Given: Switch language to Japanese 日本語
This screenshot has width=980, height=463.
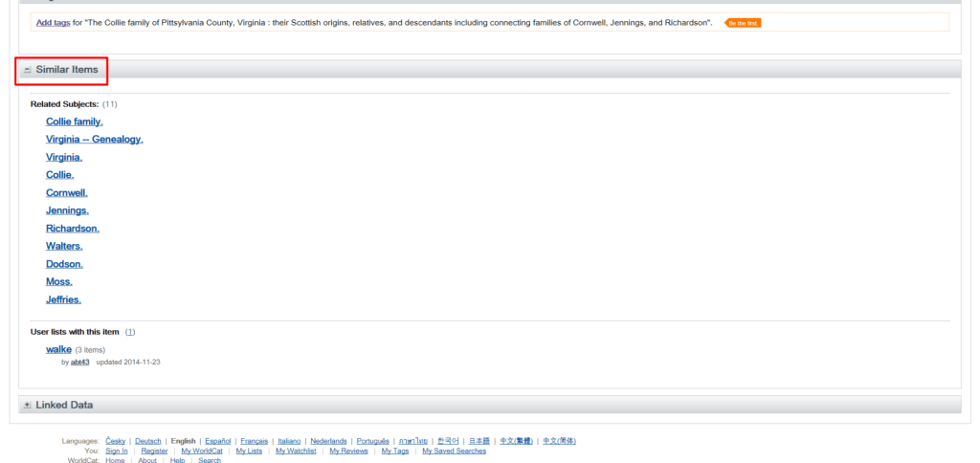Looking at the screenshot, I should [479, 441].
